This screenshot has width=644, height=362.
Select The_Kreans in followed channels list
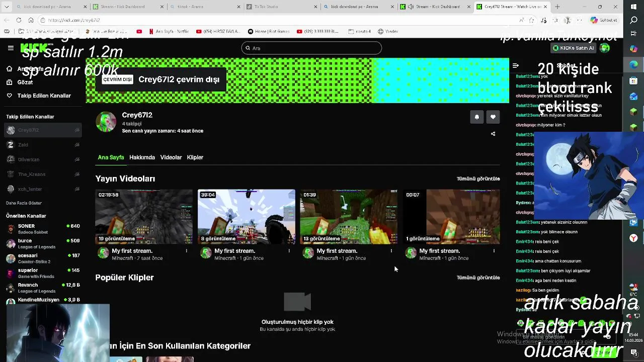click(43, 174)
